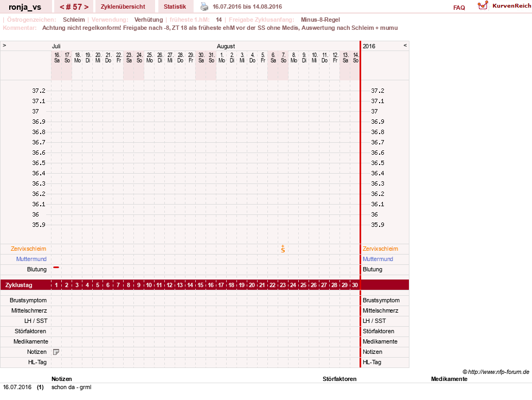Click the bottom Notizen column heading
Viewport: 532px width, 400px height.
point(62,379)
